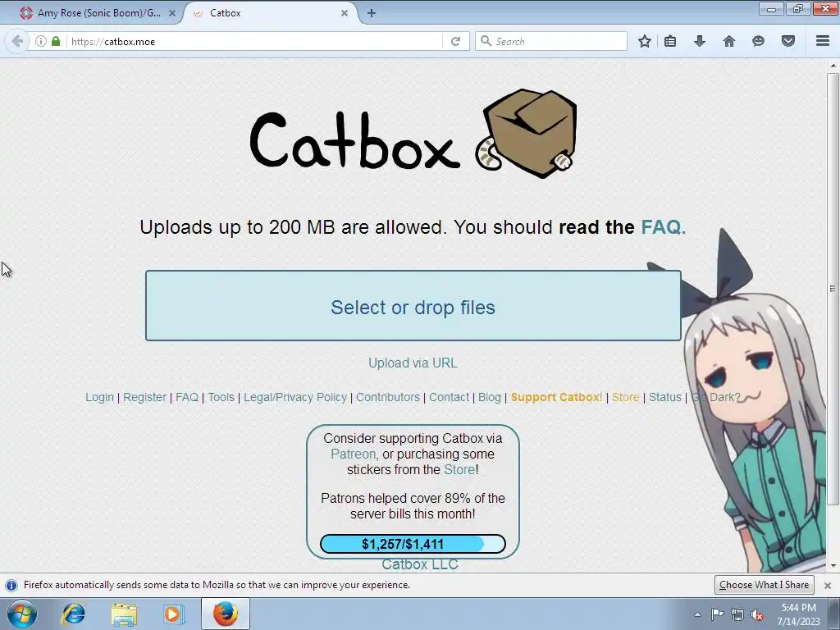Screen dimensions: 840x630
Task: Open the Tools link
Action: [x=221, y=397]
